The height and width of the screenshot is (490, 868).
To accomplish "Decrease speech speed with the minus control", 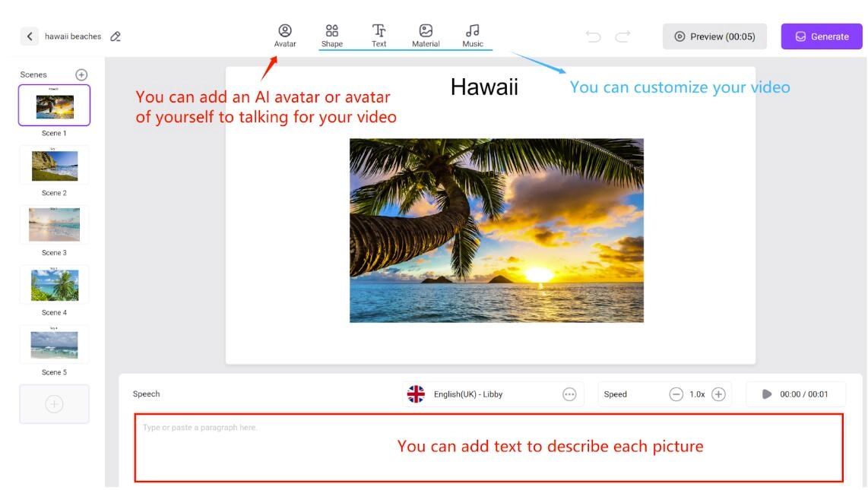I will [677, 394].
